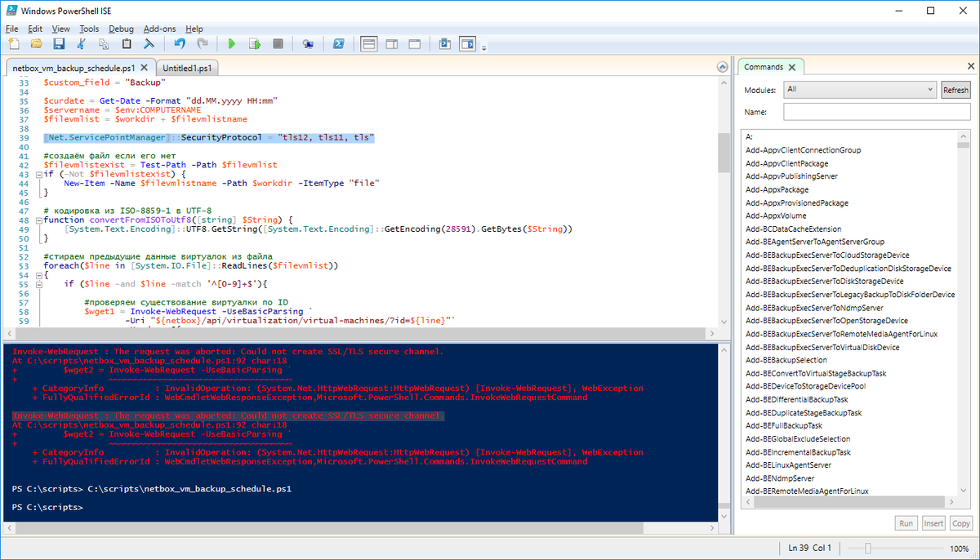The image size is (980, 560).
Task: Select Add-AppvClientConnectionGroup in the command list
Action: click(x=803, y=150)
